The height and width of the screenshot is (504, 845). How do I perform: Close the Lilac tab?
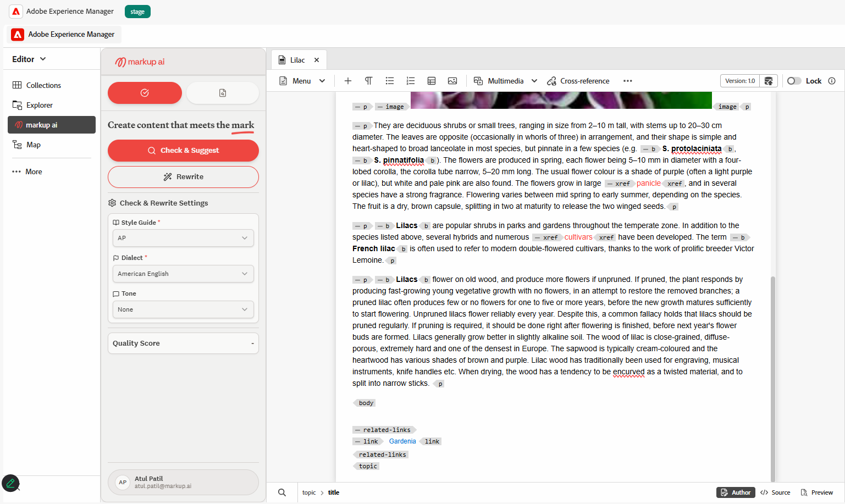click(x=317, y=60)
